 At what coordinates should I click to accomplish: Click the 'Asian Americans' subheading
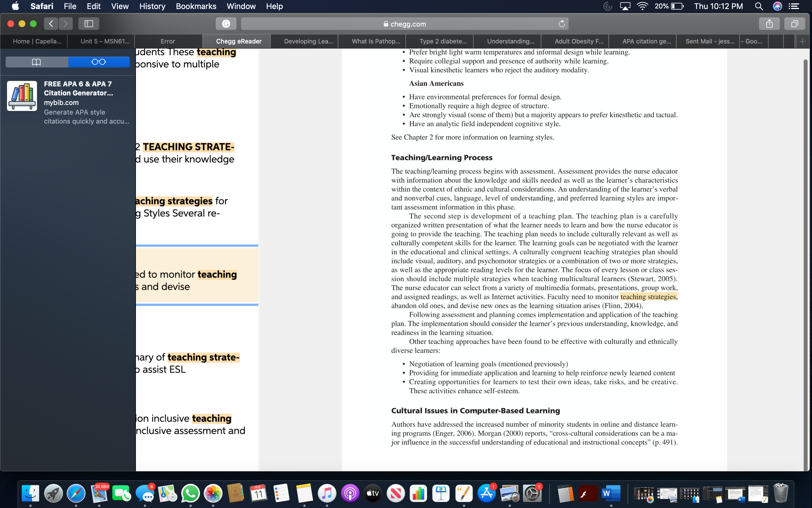pyautogui.click(x=436, y=83)
